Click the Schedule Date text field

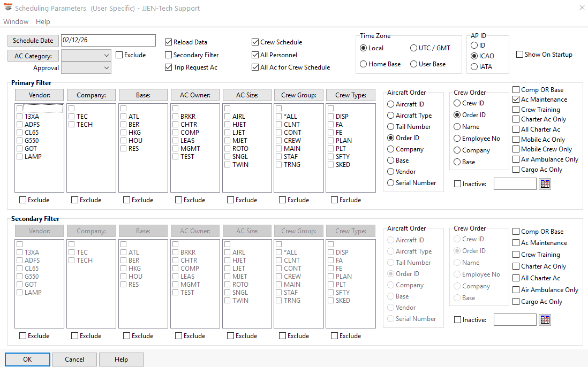108,41
